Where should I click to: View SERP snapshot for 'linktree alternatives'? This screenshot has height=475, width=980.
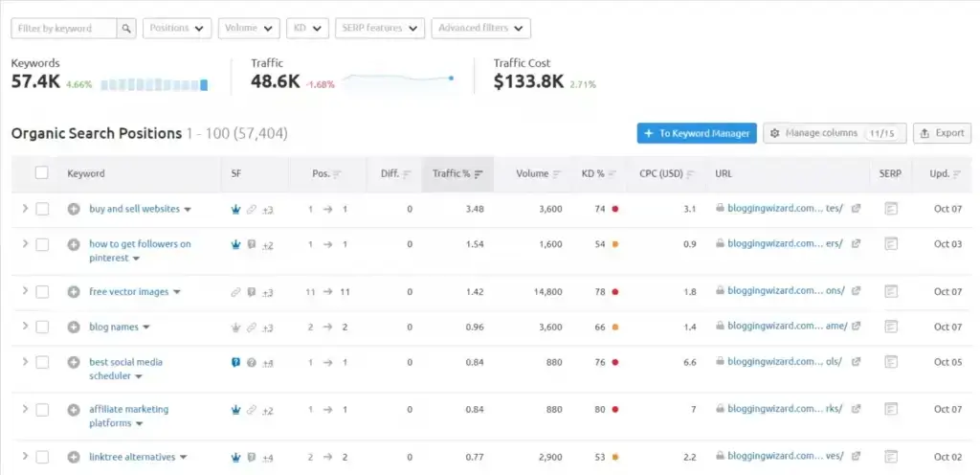tap(891, 457)
